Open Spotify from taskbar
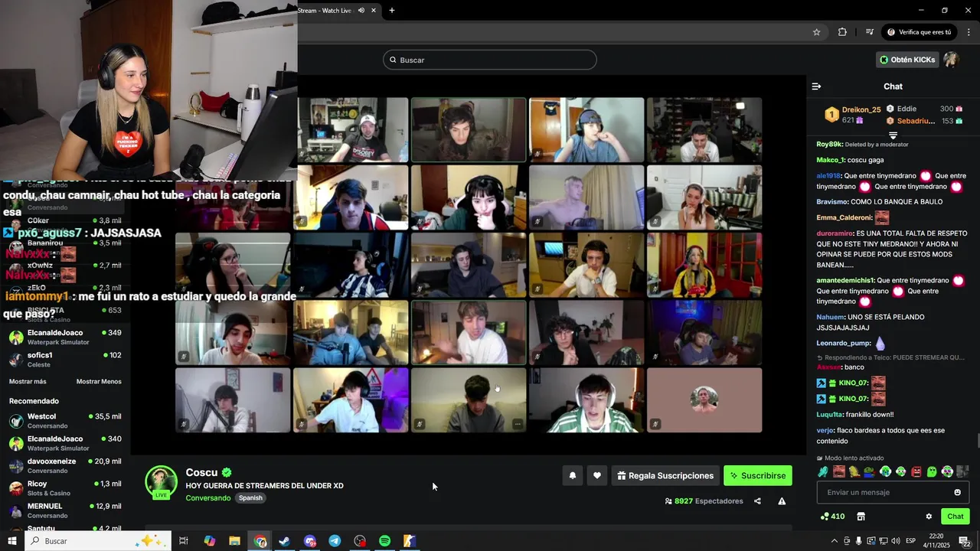The image size is (980, 551). (x=384, y=541)
